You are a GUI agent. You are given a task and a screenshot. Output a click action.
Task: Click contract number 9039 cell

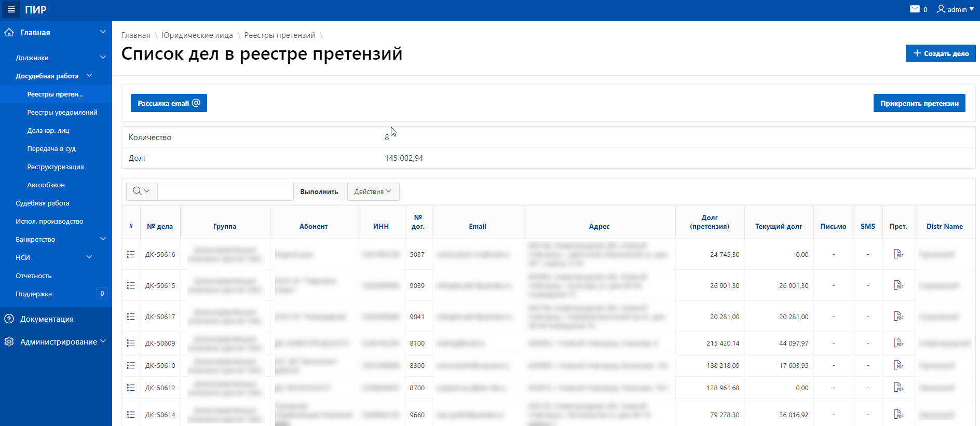click(417, 285)
